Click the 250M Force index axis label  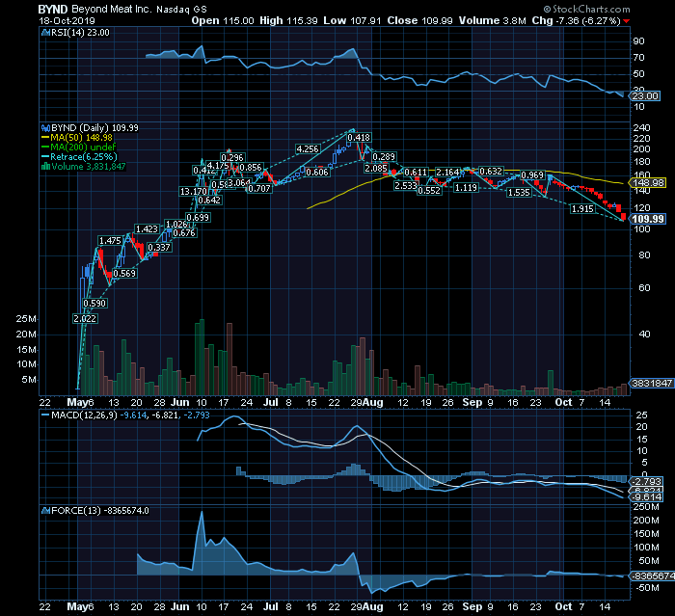click(646, 507)
